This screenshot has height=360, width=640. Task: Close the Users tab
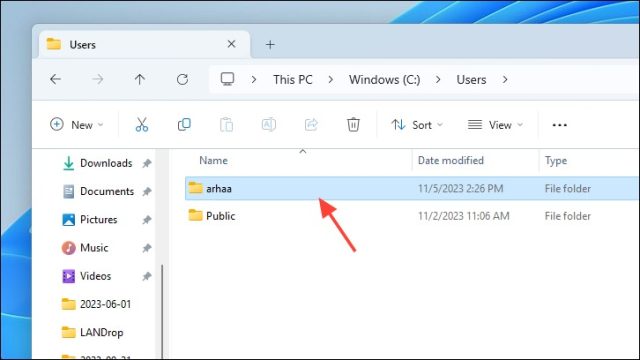click(x=231, y=44)
